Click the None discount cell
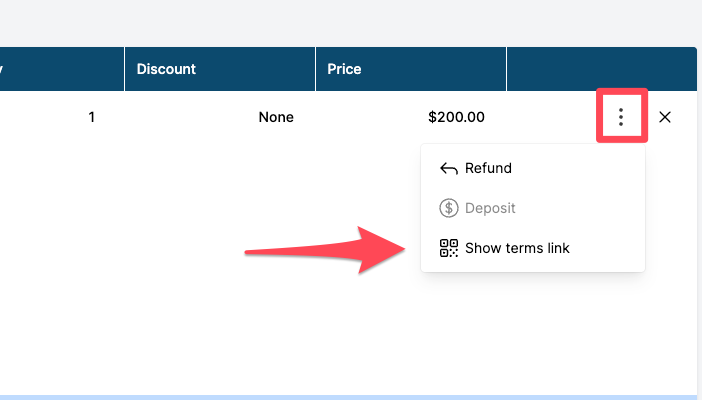Viewport: 702px width, 400px height. click(276, 117)
